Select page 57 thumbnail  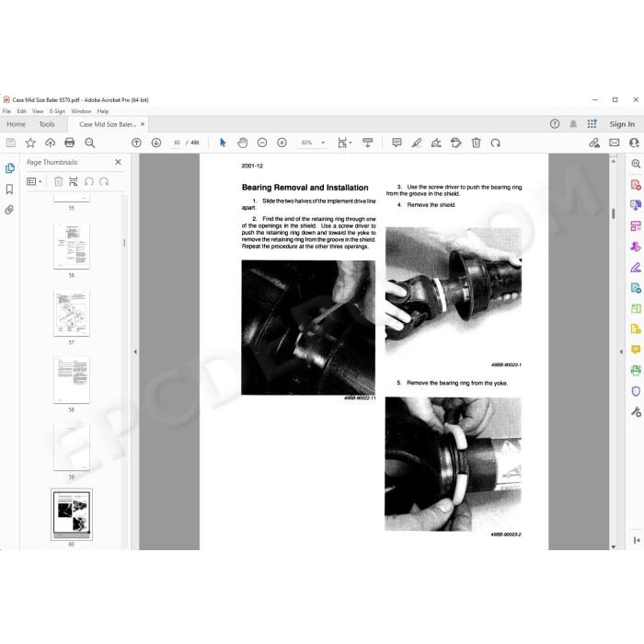click(x=72, y=313)
